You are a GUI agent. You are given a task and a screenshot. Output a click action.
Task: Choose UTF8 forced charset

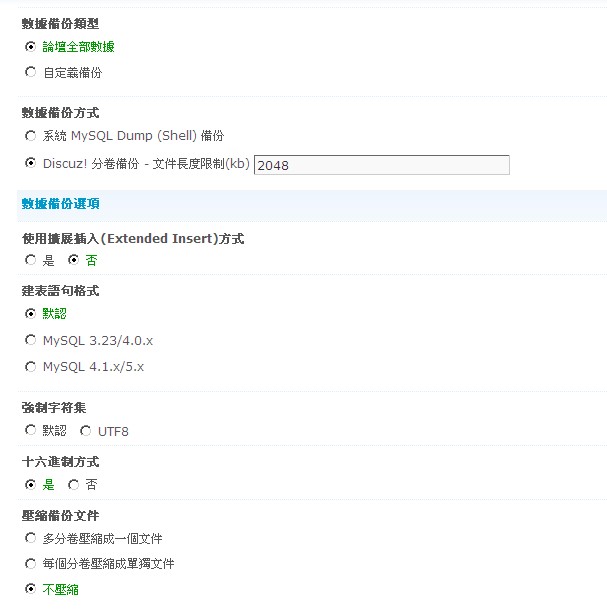[85, 430]
